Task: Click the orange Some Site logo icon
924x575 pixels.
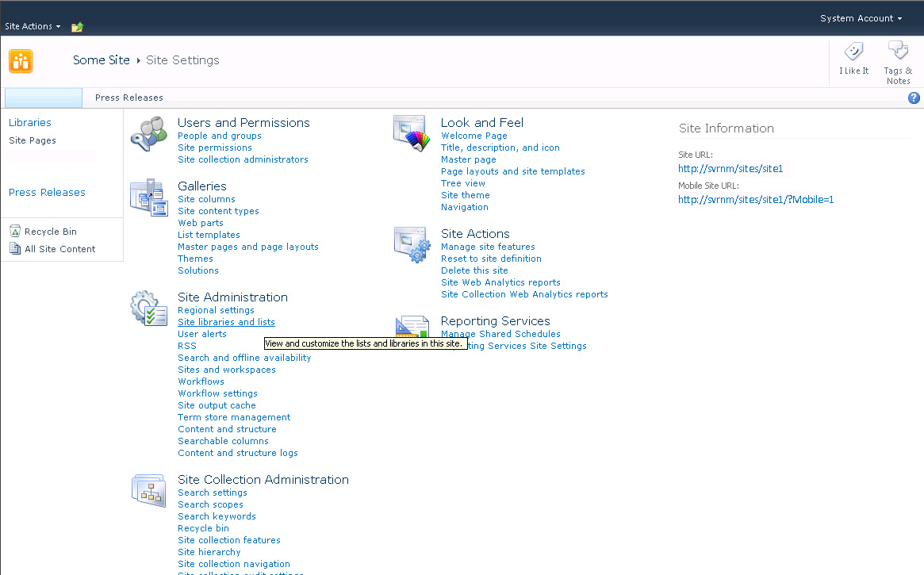Action: tap(21, 61)
